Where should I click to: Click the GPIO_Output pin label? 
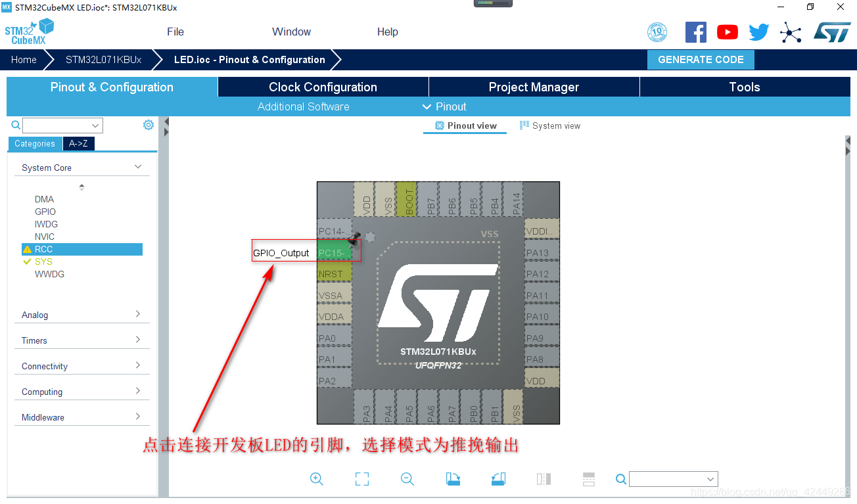tap(281, 253)
